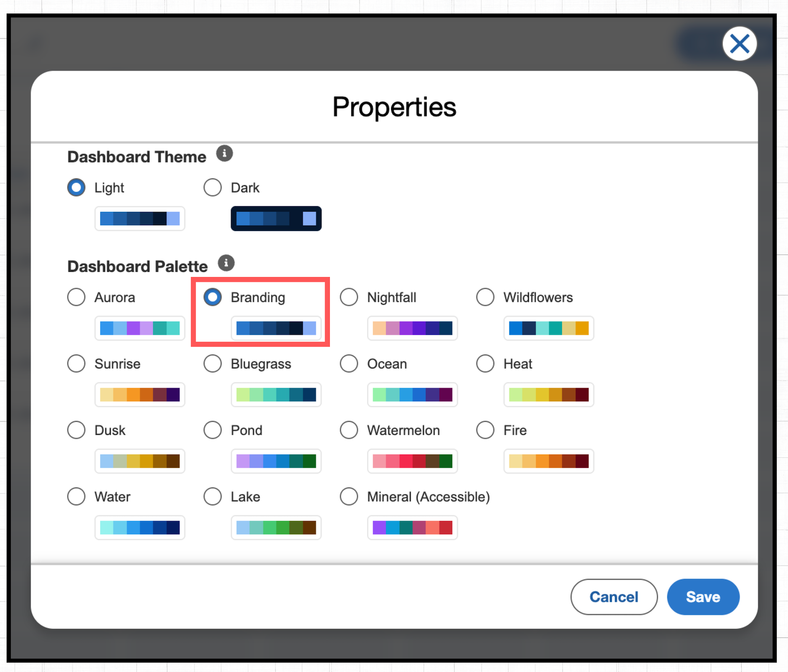The image size is (788, 672).
Task: Select the Sunrise palette
Action: coord(76,364)
